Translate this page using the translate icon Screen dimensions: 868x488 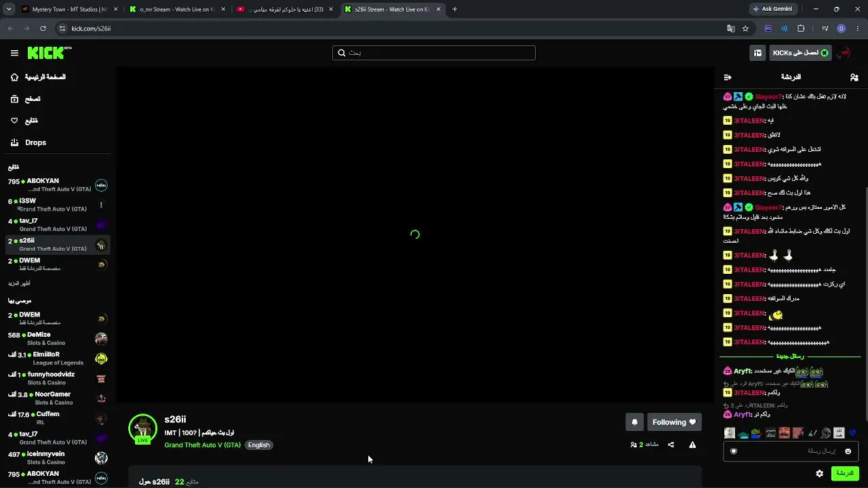coord(730,28)
